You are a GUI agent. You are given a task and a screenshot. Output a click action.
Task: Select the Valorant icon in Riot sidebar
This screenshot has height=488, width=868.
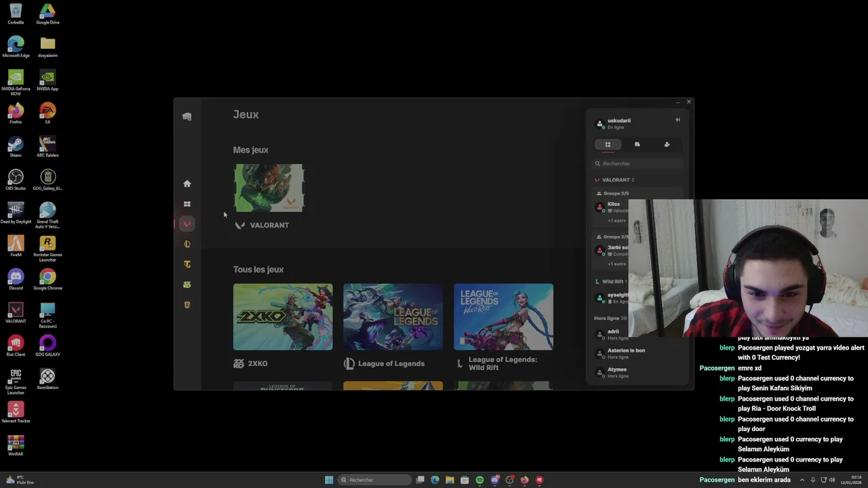pos(187,224)
